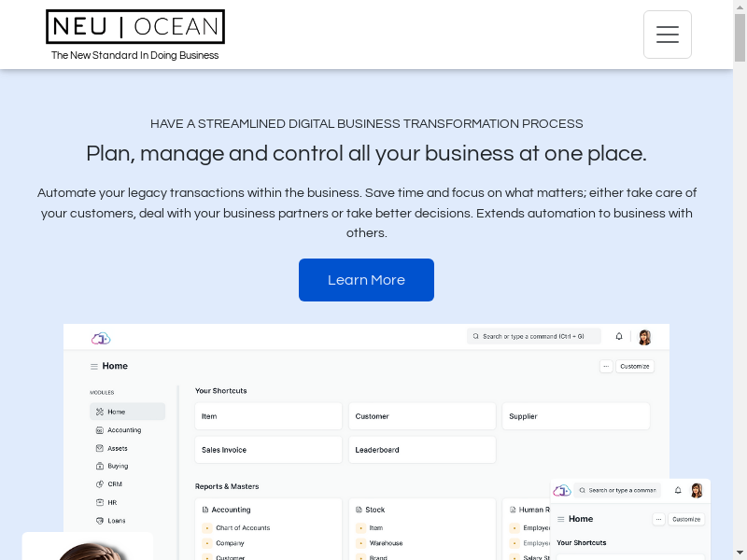747x560 pixels.
Task: Open the Sales Invoice shortcut card
Action: (268, 450)
